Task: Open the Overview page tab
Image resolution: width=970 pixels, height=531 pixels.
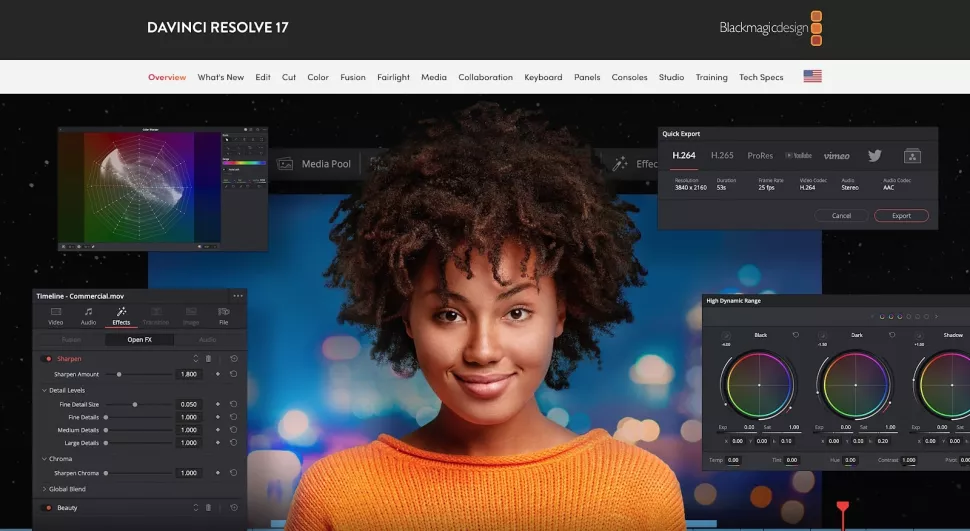Action: pyautogui.click(x=167, y=77)
